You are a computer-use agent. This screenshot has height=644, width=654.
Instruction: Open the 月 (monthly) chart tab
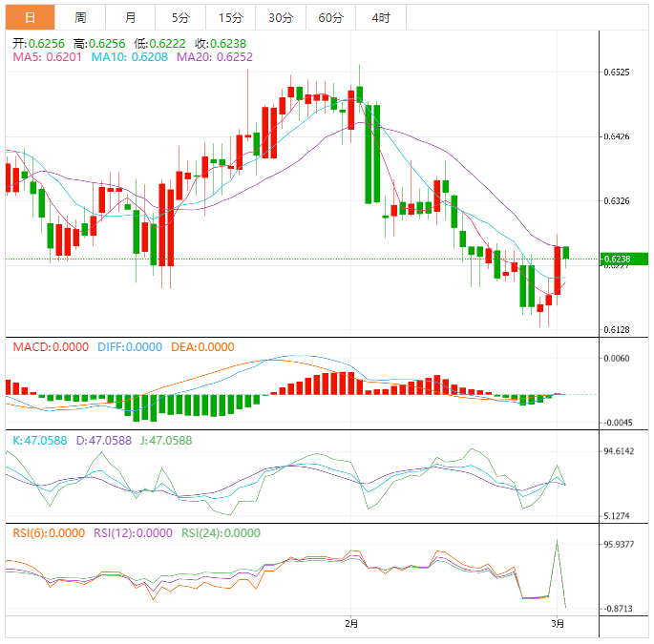130,17
